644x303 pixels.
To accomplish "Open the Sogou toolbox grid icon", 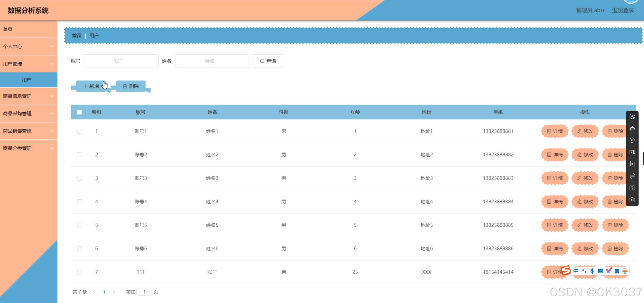I will pyautogui.click(x=616, y=271).
